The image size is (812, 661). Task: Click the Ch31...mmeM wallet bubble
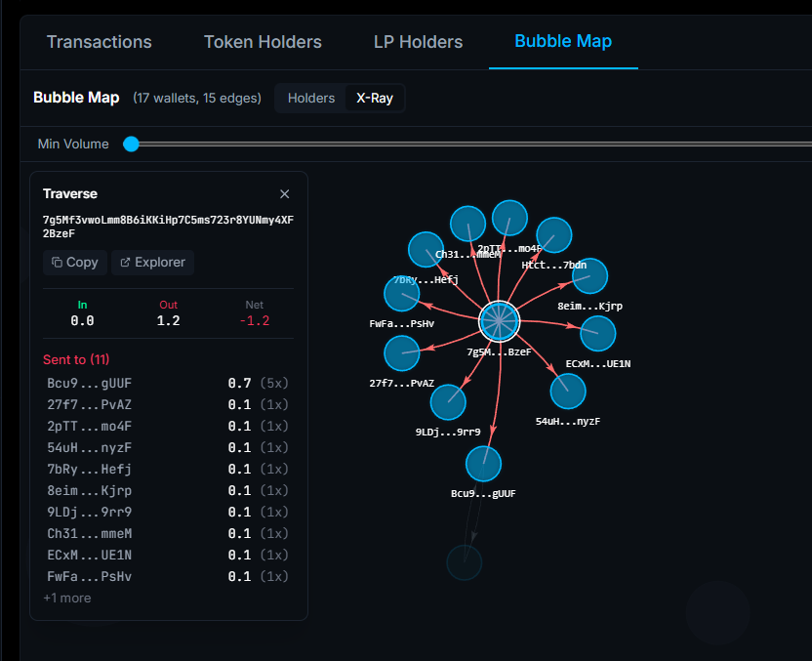coord(467,224)
